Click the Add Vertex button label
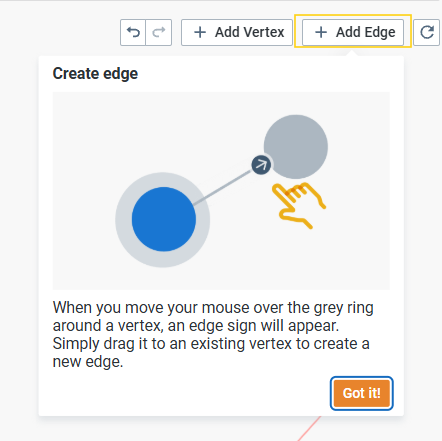This screenshot has width=442, height=441. (250, 32)
